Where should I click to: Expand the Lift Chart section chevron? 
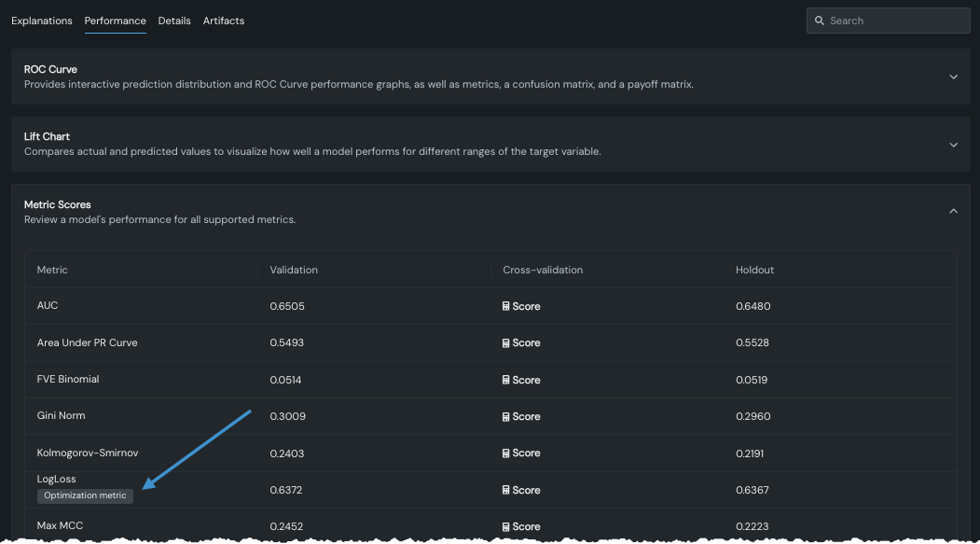pyautogui.click(x=953, y=145)
